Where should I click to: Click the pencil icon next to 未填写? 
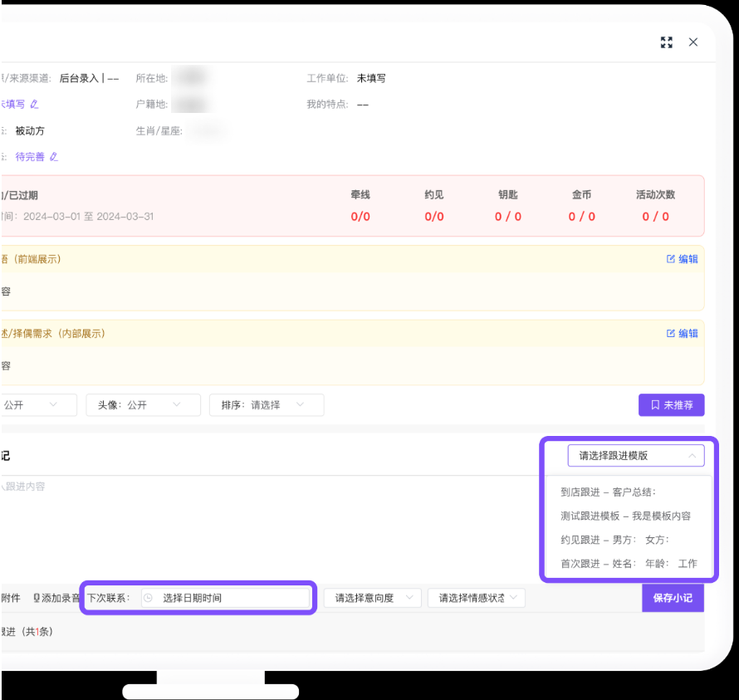(34, 105)
